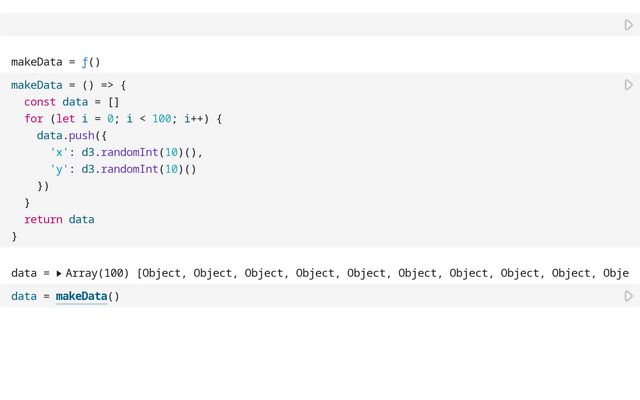Place cursor on 'return data' line
640x400 pixels.
coord(59,220)
